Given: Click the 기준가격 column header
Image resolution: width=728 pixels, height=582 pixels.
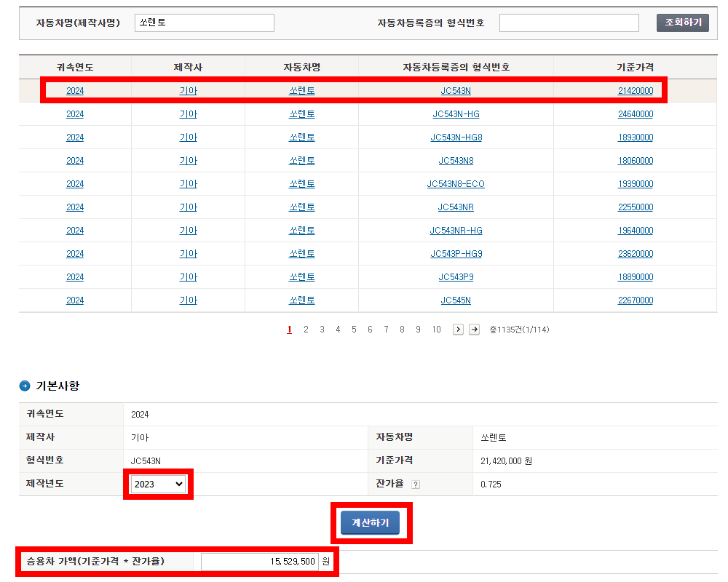Looking at the screenshot, I should (x=635, y=68).
